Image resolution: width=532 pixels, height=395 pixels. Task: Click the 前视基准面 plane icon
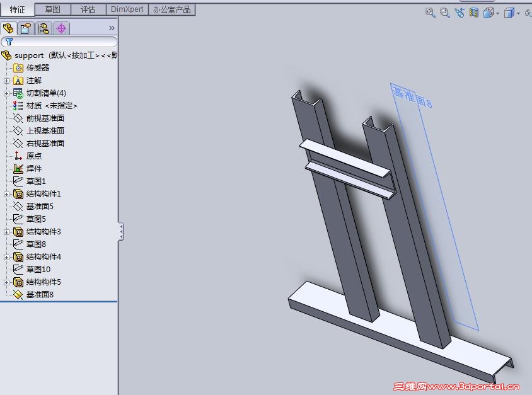tap(18, 118)
